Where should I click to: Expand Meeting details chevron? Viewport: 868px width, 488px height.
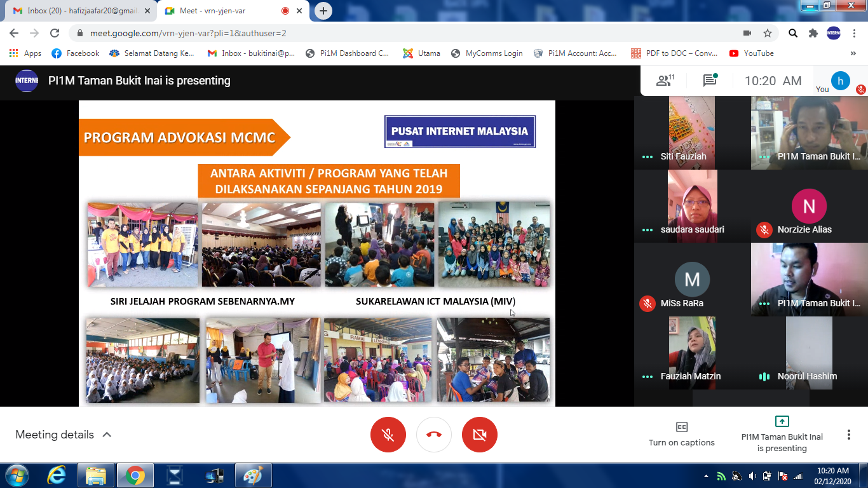click(x=107, y=435)
